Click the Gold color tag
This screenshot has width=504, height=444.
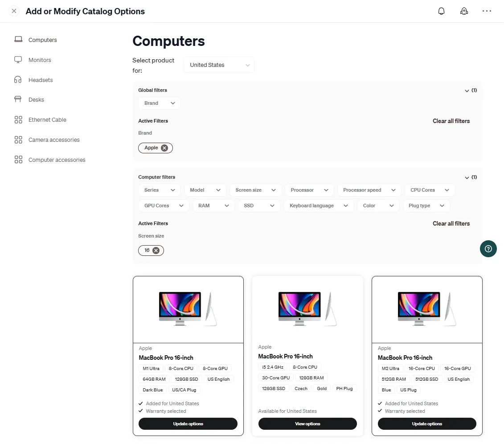coord(322,389)
